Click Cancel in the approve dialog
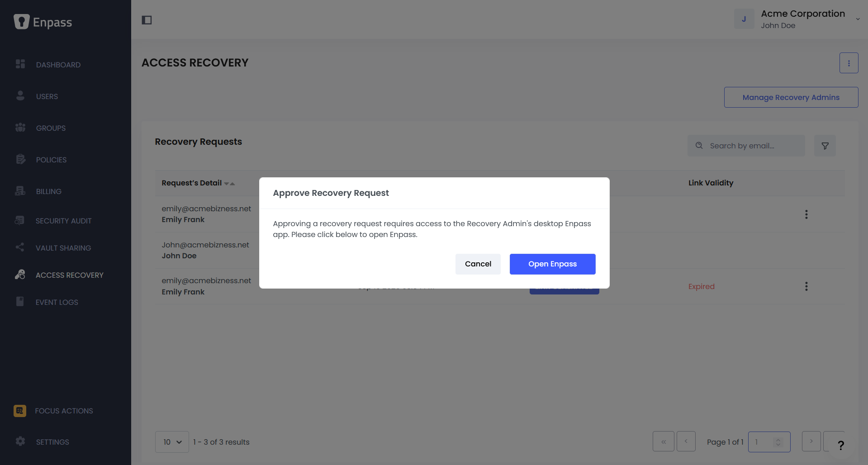This screenshot has width=868, height=465. tap(478, 264)
